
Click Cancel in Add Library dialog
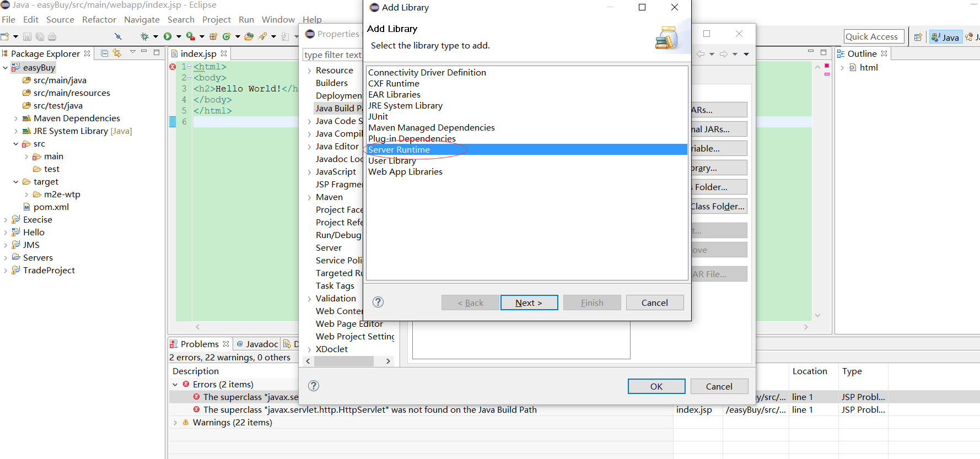655,303
